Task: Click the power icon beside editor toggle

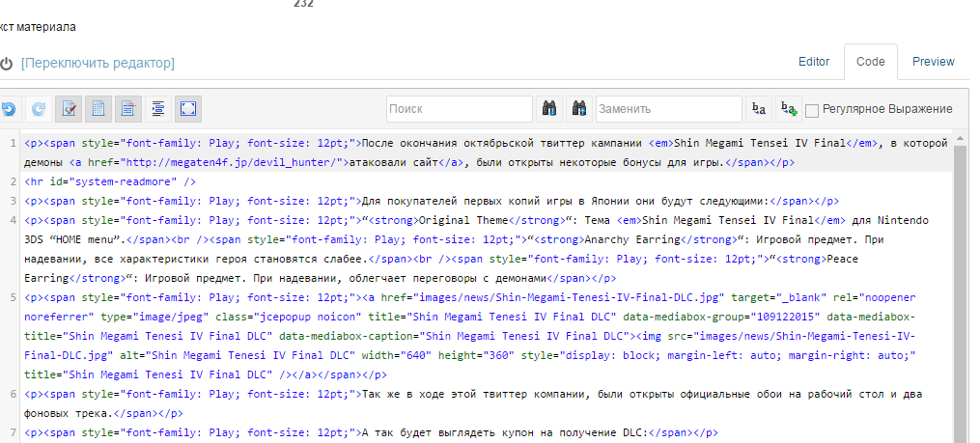Action: [7, 63]
